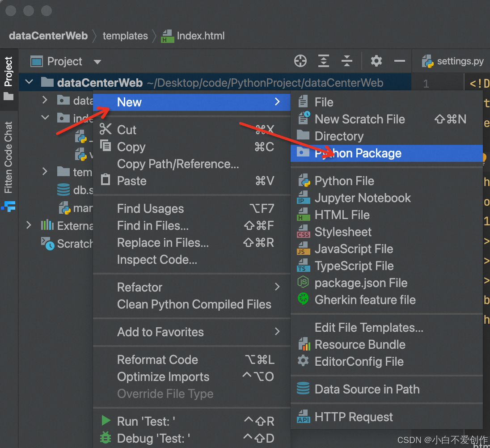
Task: Select JavaScript File option
Action: click(x=387, y=249)
